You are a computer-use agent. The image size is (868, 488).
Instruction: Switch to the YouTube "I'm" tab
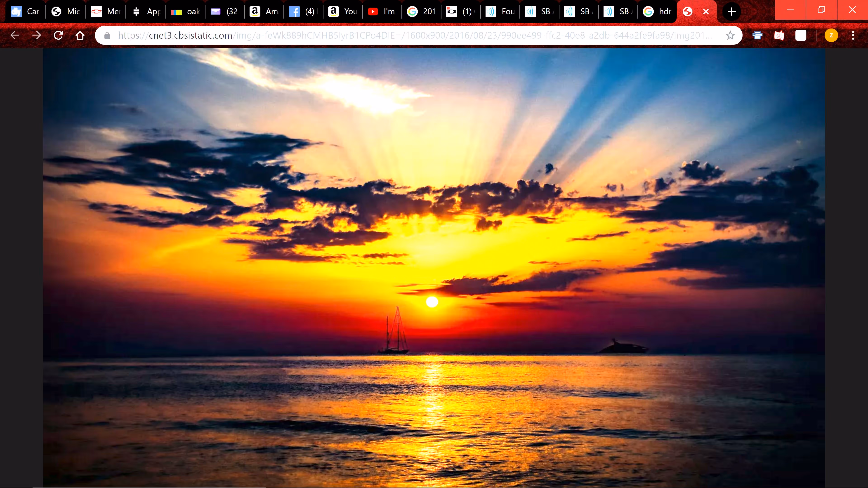pyautogui.click(x=382, y=12)
